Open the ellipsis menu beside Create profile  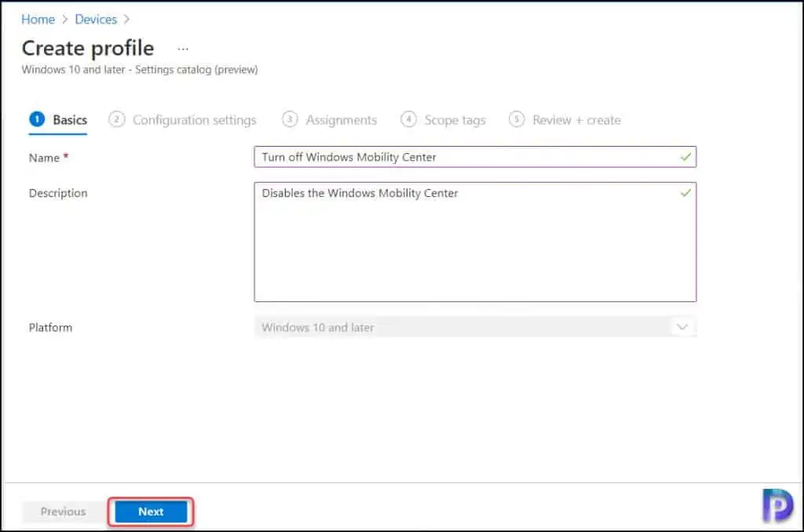(x=183, y=49)
